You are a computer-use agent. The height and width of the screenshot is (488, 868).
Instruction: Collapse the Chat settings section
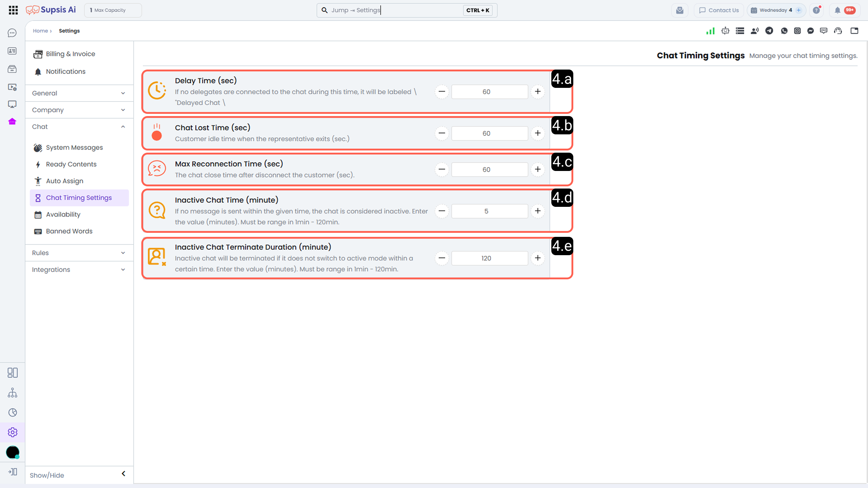pos(79,127)
